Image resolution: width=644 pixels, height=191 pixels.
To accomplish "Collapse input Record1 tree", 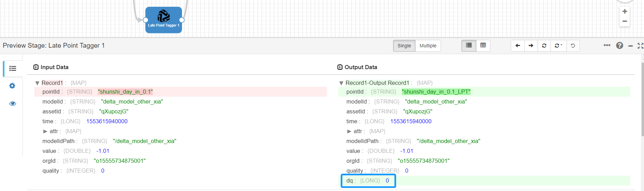I will [x=37, y=83].
